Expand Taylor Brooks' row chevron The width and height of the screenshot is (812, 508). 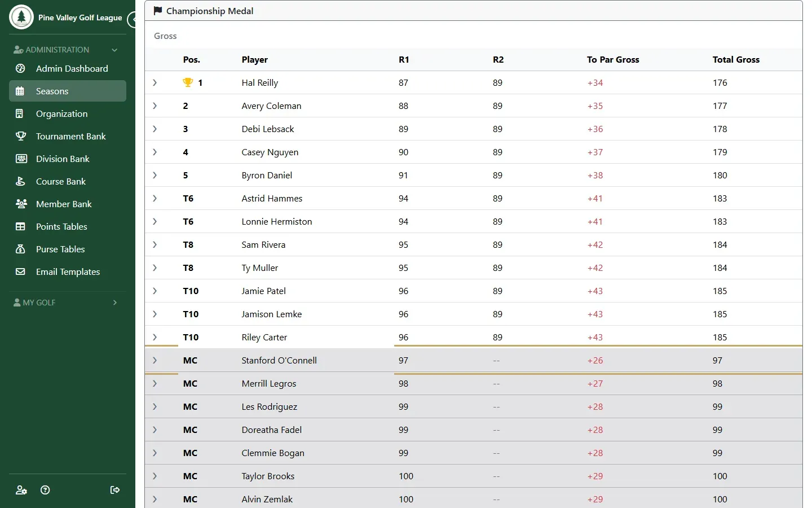click(x=155, y=476)
